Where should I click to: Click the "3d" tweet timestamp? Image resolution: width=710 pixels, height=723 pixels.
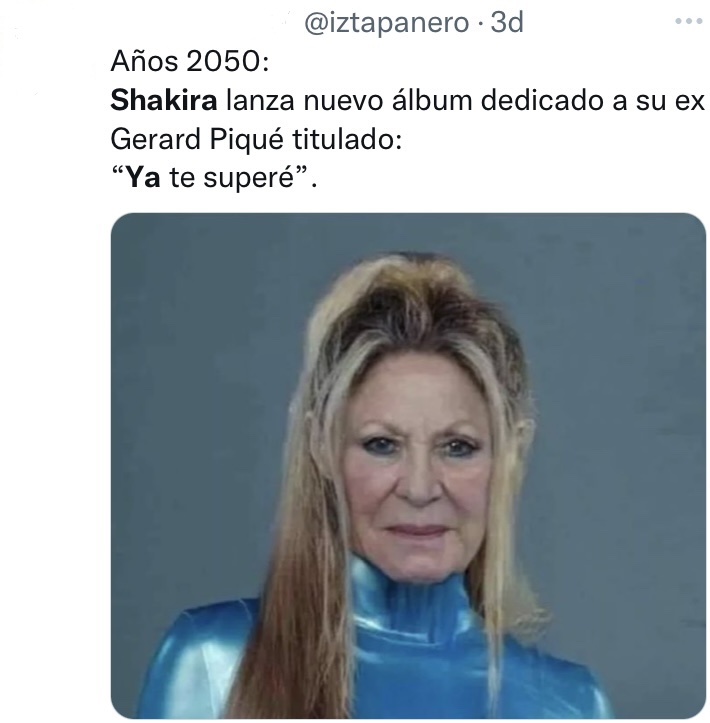pos(507,22)
